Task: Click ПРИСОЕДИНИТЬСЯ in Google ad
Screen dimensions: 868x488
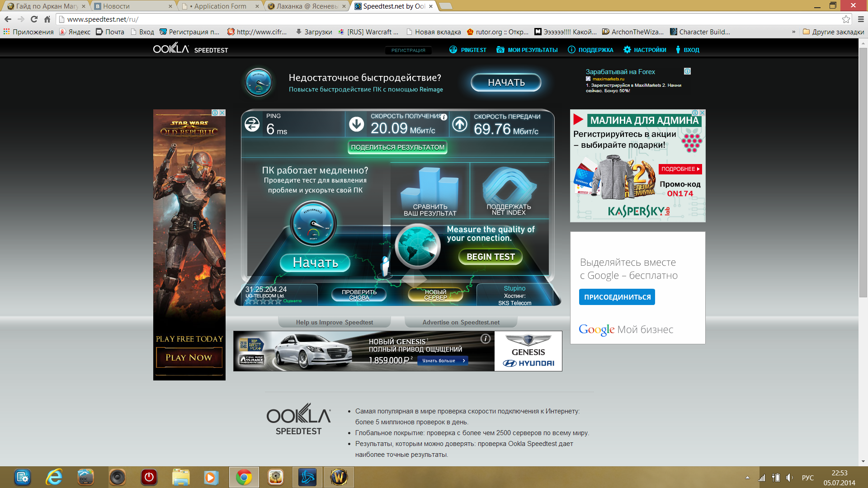Action: [617, 297]
